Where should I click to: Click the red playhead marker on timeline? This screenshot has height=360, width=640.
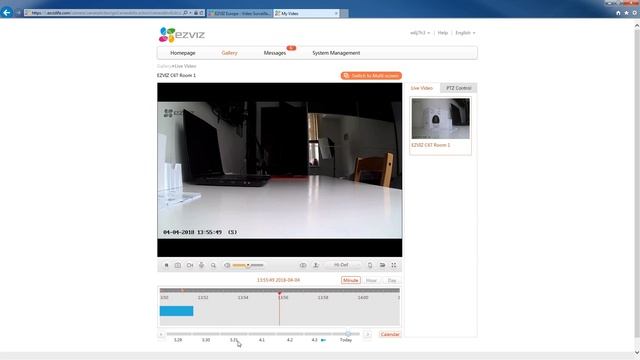(x=280, y=293)
